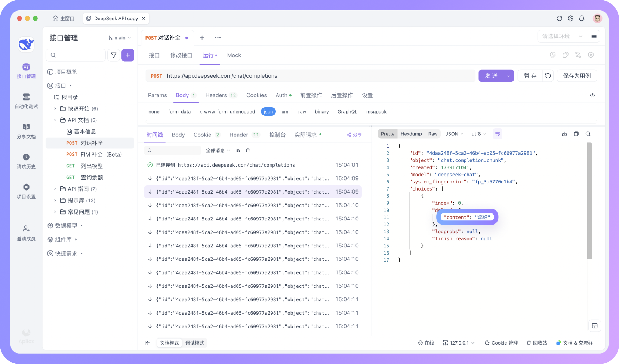Click the reset icon beside 暂存
This screenshot has height=364, width=619.
pyautogui.click(x=548, y=76)
